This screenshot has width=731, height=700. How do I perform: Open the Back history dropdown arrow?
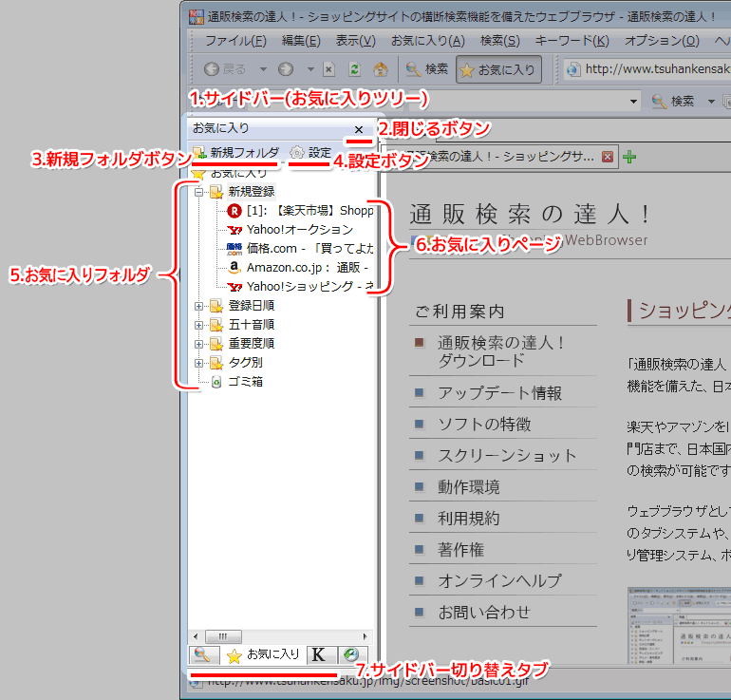pos(263,69)
